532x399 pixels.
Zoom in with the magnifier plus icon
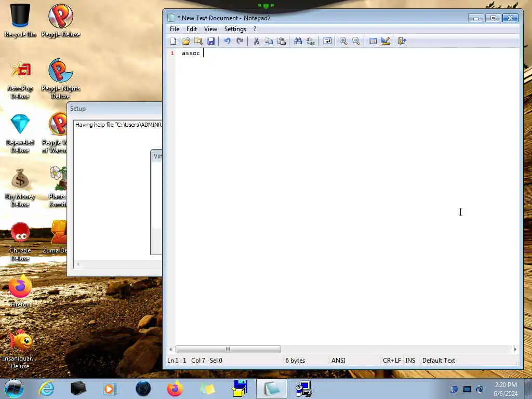(343, 41)
